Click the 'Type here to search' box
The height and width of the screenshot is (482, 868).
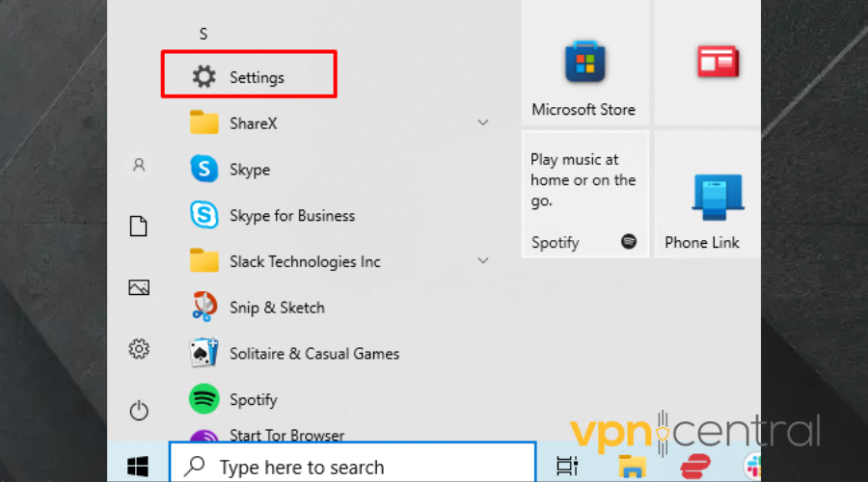tap(353, 467)
